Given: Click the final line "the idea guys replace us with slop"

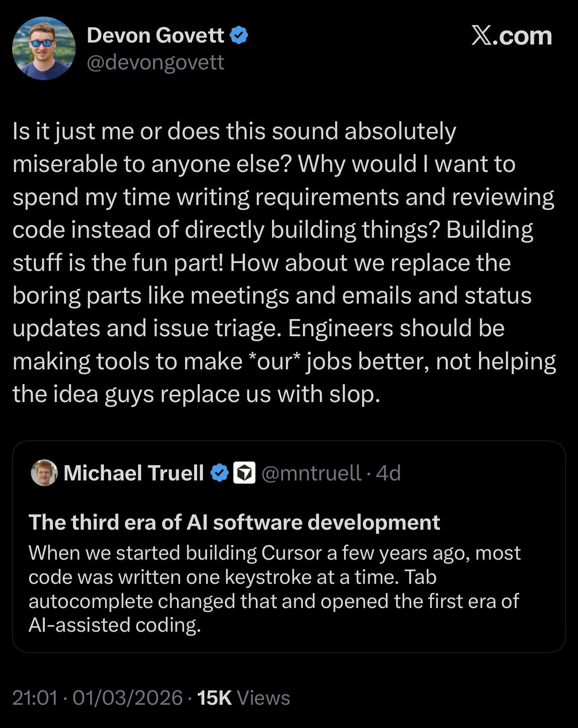Looking at the screenshot, I should 196,394.
